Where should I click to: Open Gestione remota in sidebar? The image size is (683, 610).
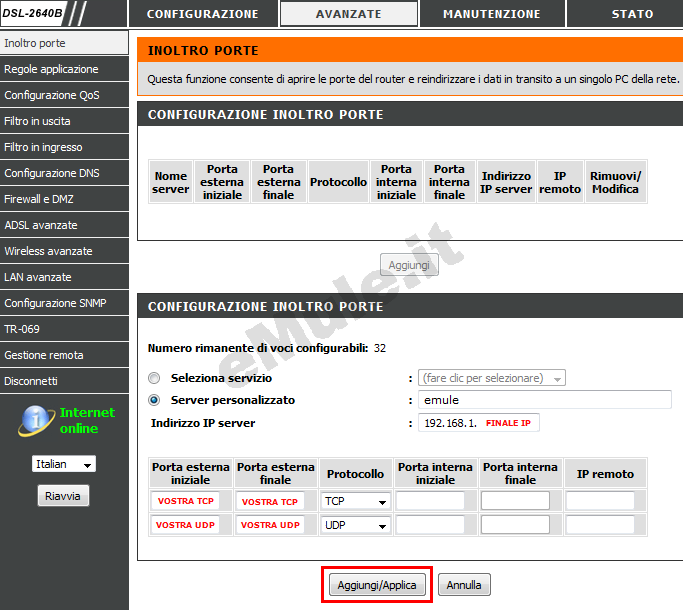pos(64,355)
